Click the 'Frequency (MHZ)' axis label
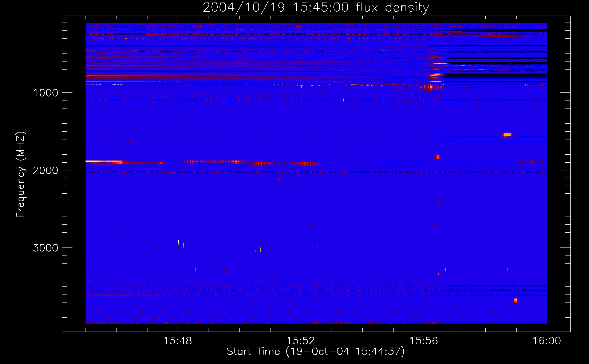The height and width of the screenshot is (364, 589). tap(21, 175)
